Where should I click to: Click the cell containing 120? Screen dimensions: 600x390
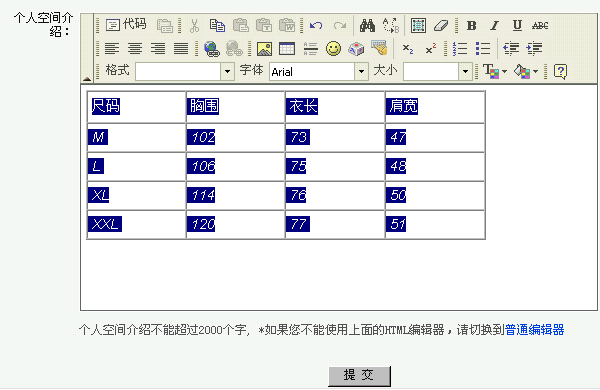tap(235, 224)
